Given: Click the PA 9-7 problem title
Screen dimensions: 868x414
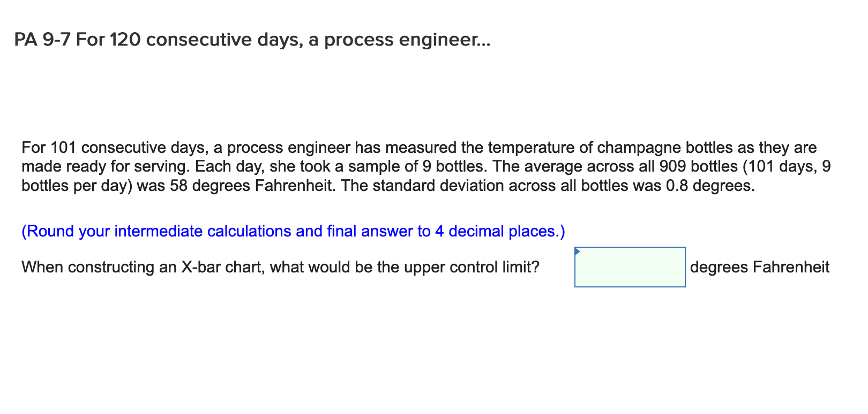Looking at the screenshot, I should [x=252, y=39].
